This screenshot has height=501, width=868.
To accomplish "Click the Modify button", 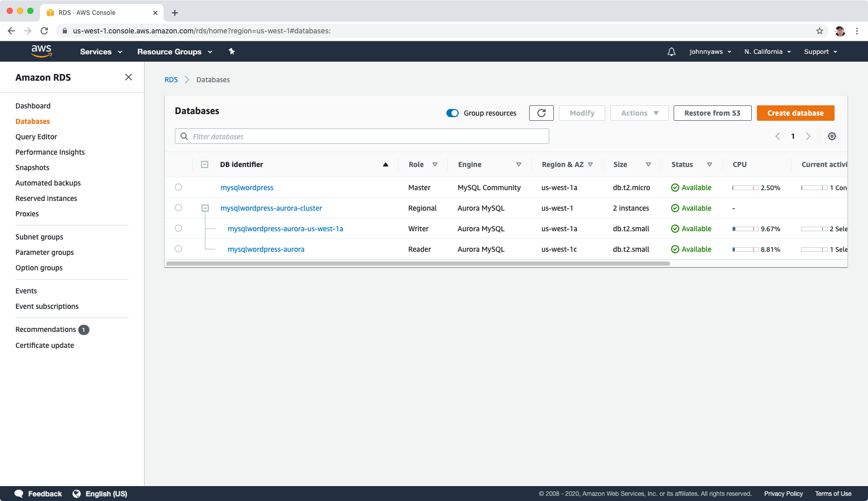I will pos(582,113).
